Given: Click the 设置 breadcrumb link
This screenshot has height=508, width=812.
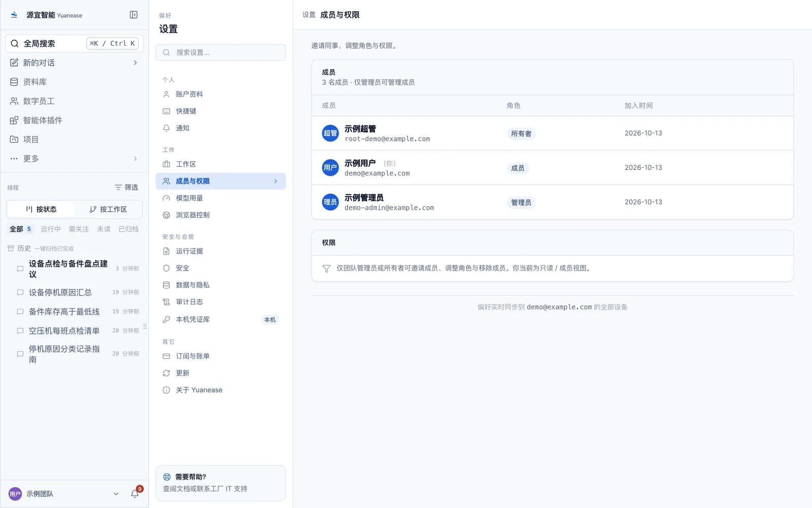Looking at the screenshot, I should point(309,15).
